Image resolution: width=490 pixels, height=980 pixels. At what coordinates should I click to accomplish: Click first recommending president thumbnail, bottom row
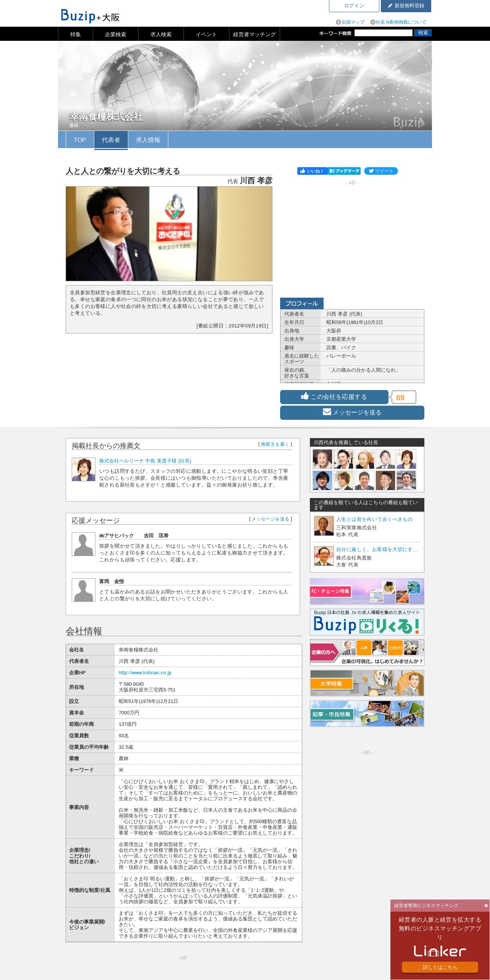click(x=322, y=480)
